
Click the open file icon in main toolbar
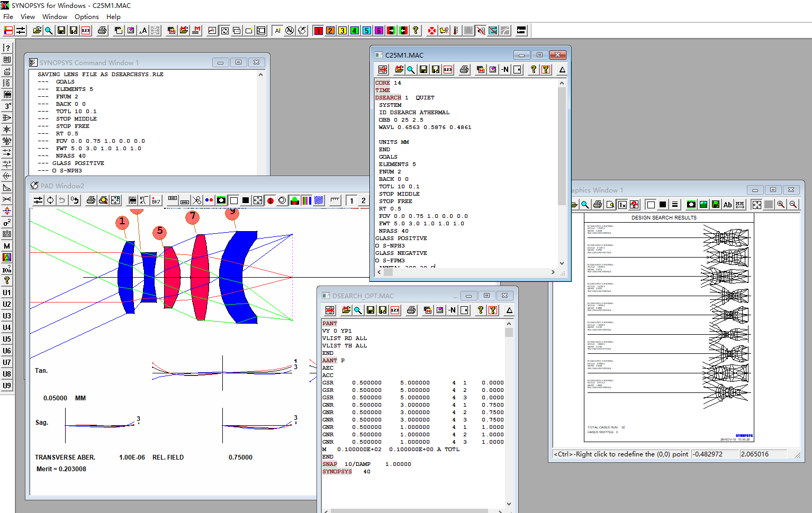click(37, 31)
